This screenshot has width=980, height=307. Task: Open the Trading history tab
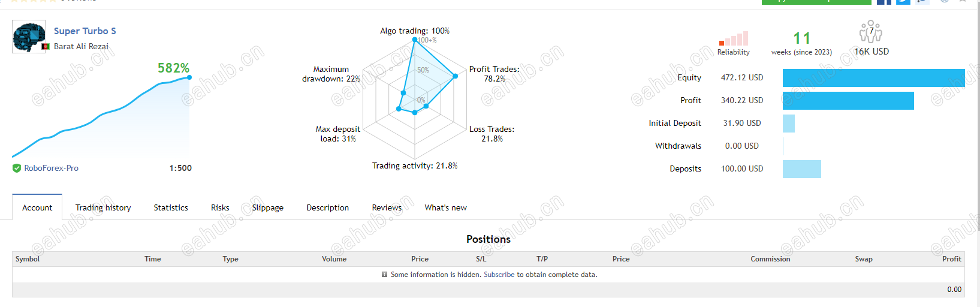103,207
